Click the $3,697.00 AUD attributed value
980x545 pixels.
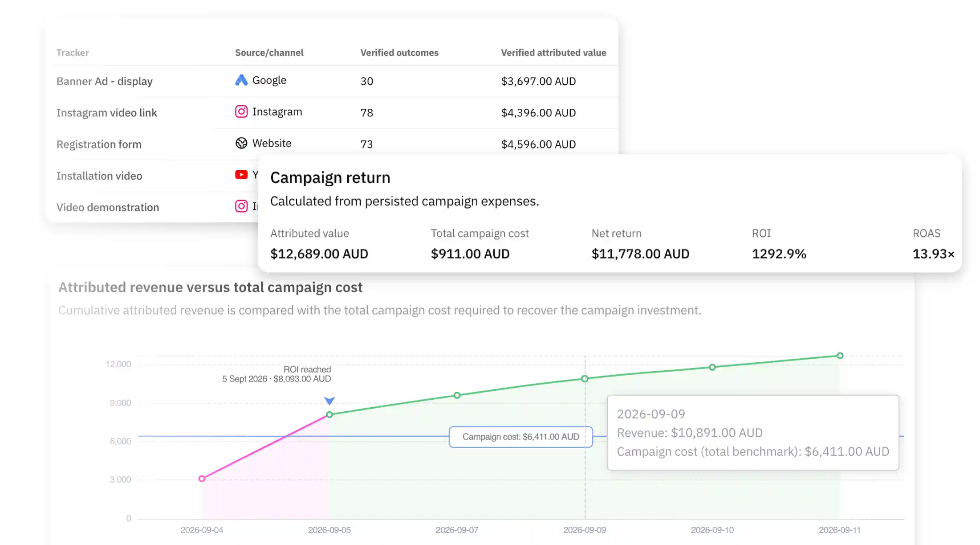[x=538, y=81]
